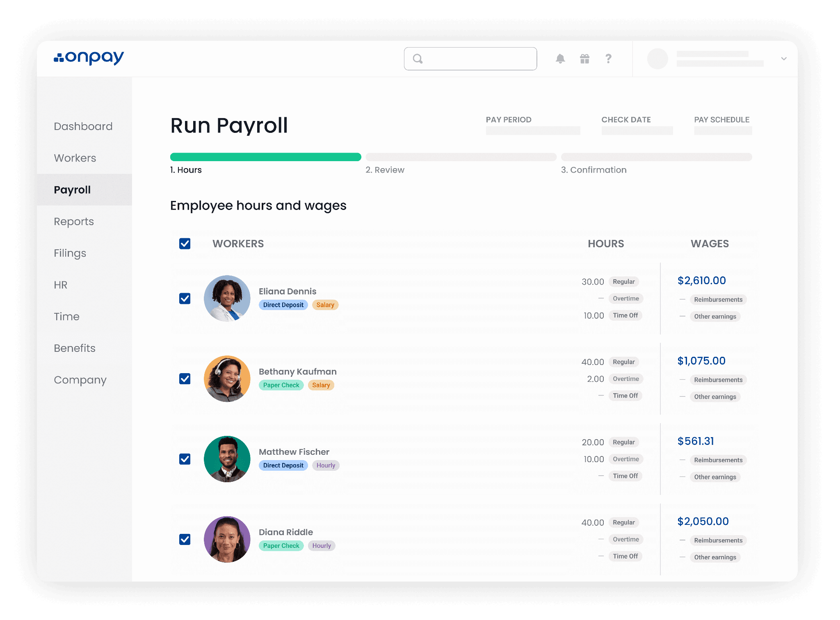Image resolution: width=840 pixels, height=620 pixels.
Task: Open notifications bell
Action: coord(560,59)
